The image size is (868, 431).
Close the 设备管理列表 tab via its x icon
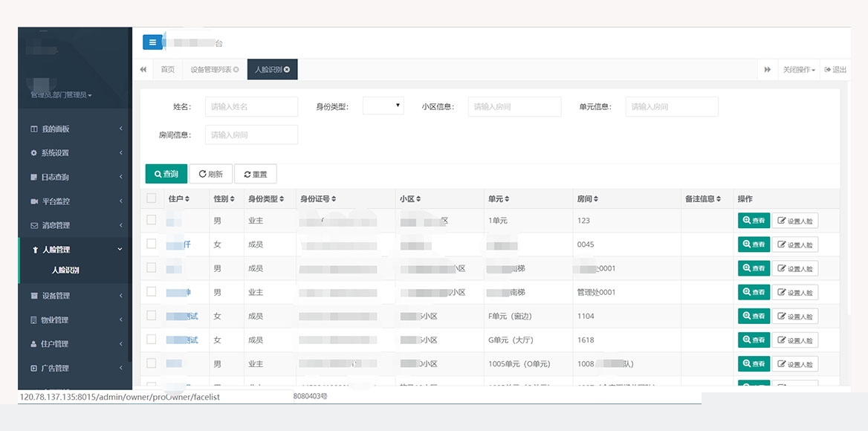pyautogui.click(x=236, y=70)
